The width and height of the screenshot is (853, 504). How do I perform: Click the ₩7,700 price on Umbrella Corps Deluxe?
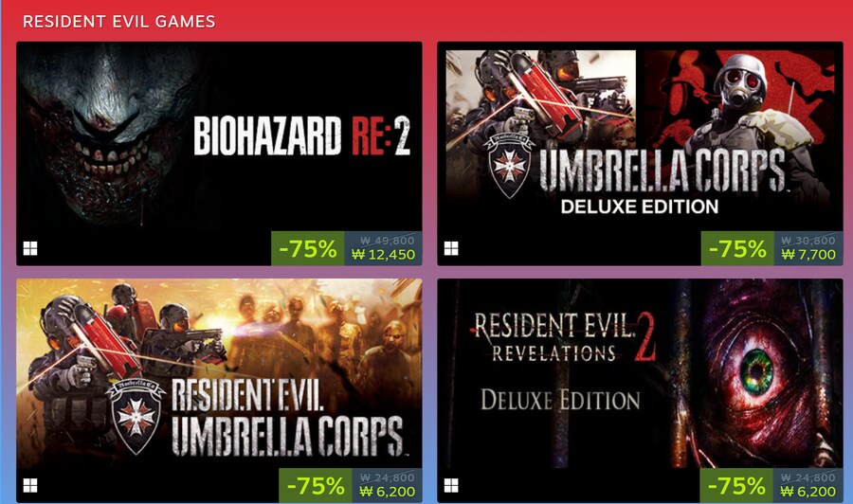tap(808, 255)
